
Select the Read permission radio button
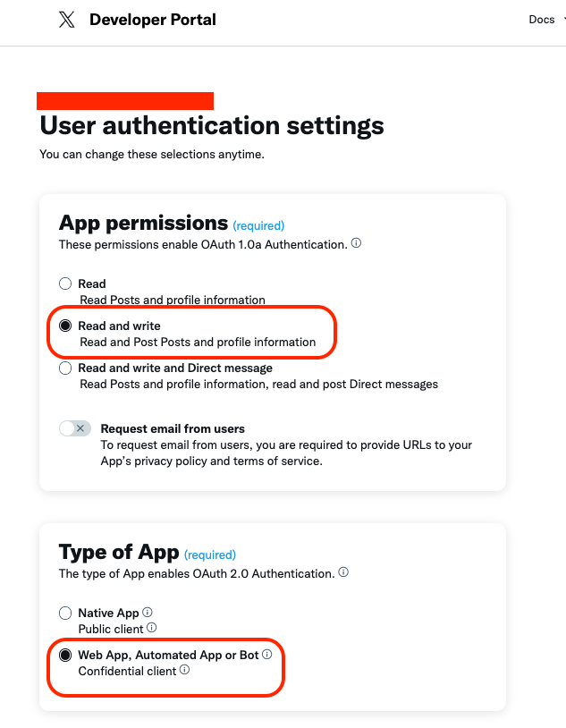(65, 284)
